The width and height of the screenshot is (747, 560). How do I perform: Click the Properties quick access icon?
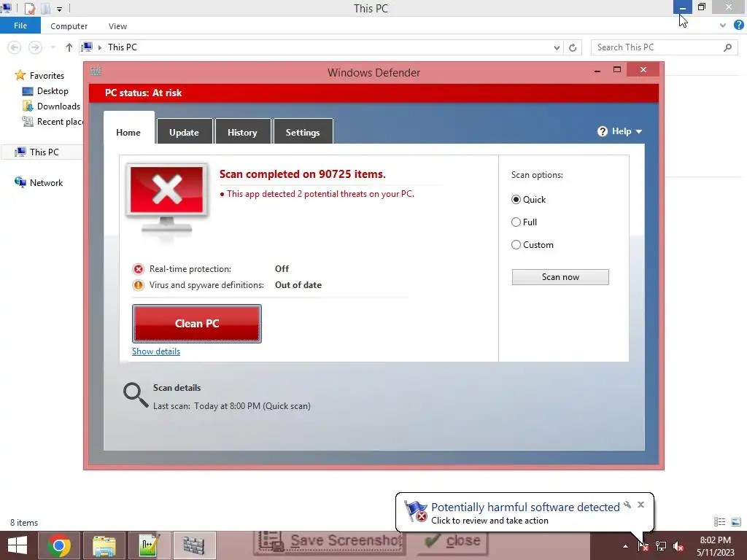point(29,8)
